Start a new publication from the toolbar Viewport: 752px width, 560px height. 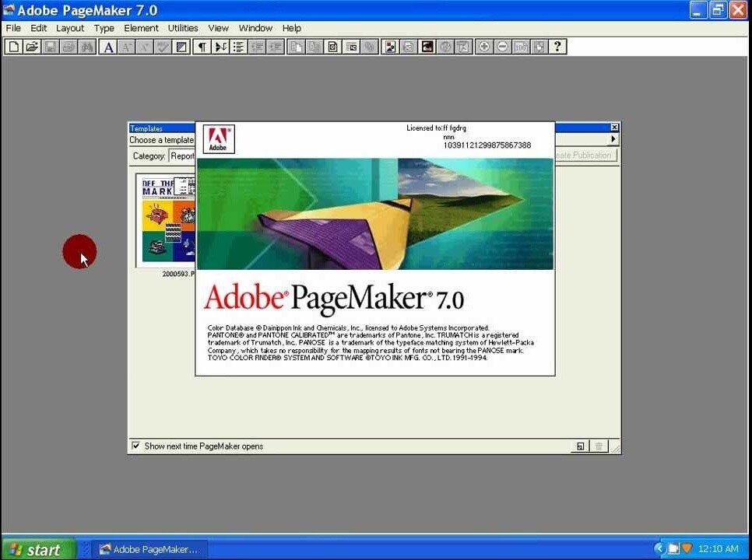coord(13,47)
